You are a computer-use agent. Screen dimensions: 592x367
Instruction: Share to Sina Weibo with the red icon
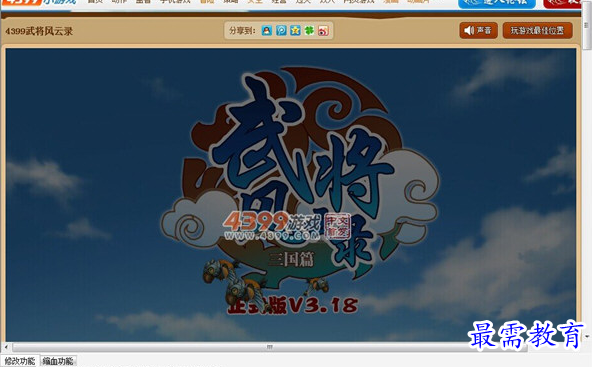324,31
